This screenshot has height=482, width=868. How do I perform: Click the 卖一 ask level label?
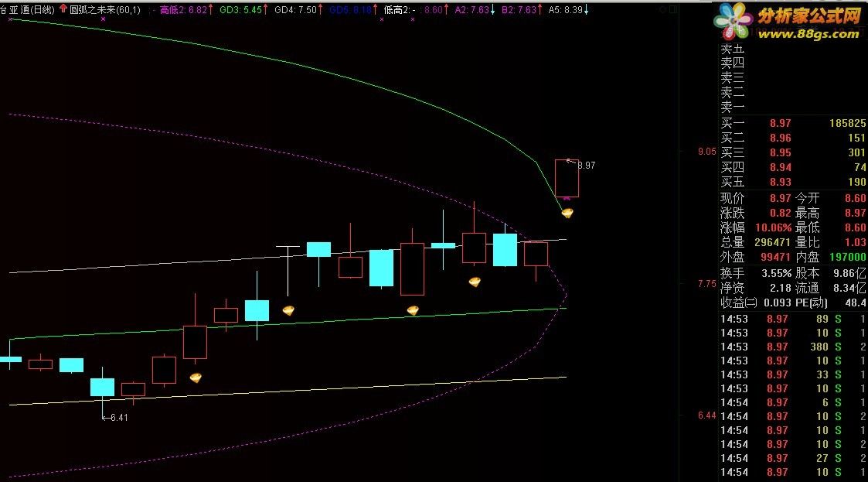[x=733, y=106]
